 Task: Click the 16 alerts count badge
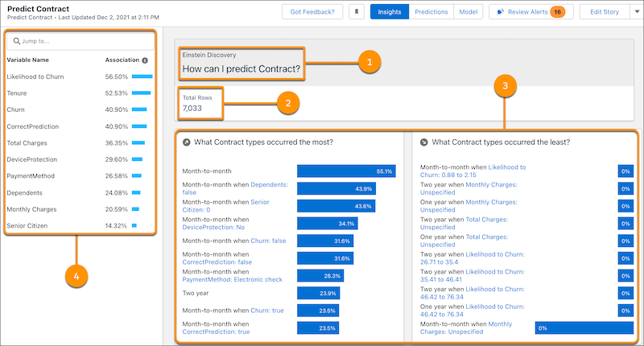[557, 12]
